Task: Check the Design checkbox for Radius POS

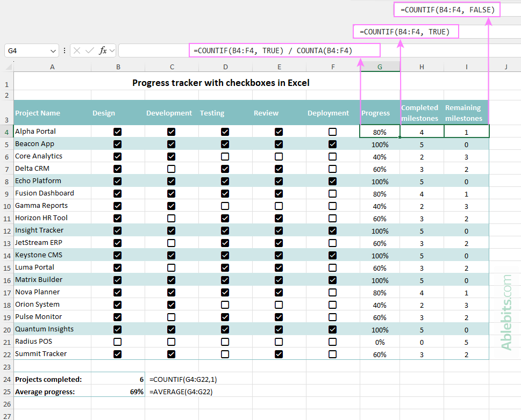Action: [117, 342]
